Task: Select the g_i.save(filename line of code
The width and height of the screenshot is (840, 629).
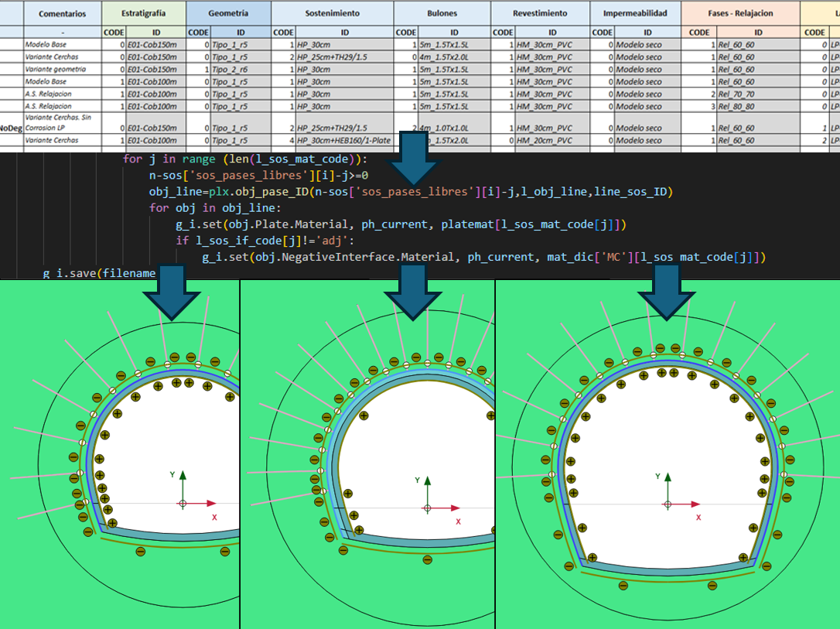Action: point(101,273)
